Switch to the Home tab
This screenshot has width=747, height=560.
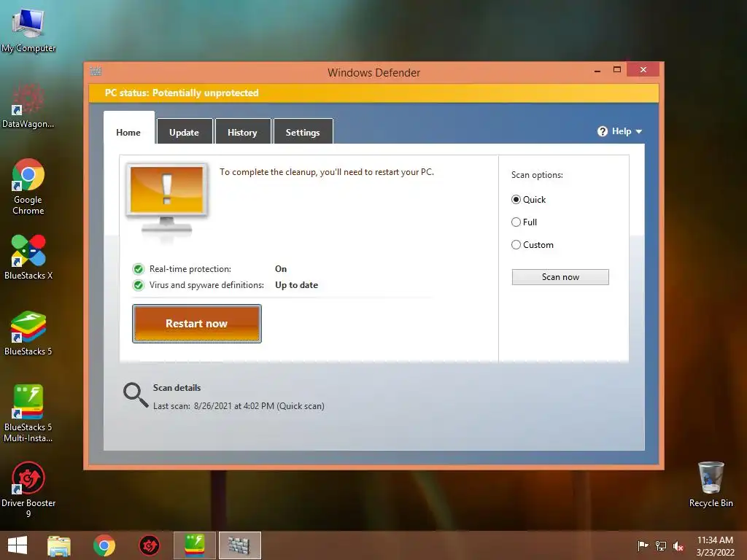128,132
